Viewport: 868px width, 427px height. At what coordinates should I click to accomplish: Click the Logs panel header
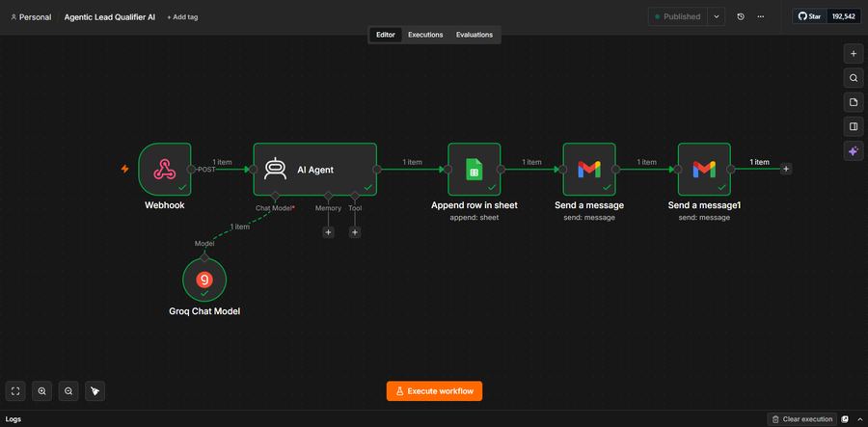click(14, 419)
